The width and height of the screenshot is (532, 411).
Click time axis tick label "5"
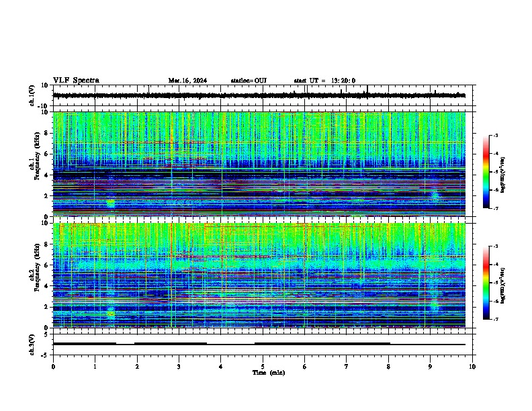(263, 367)
